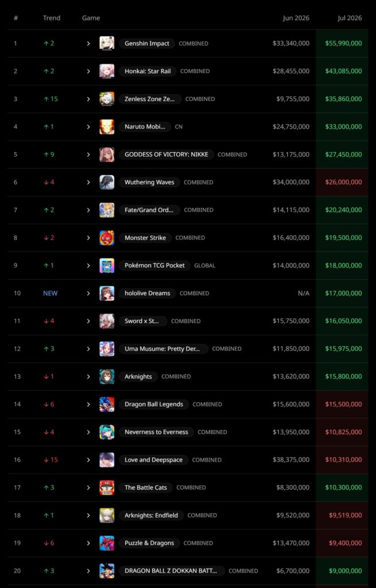Screen dimensions: 376x588
Task: Click The Battle Cats app icon
Action: 107,488
